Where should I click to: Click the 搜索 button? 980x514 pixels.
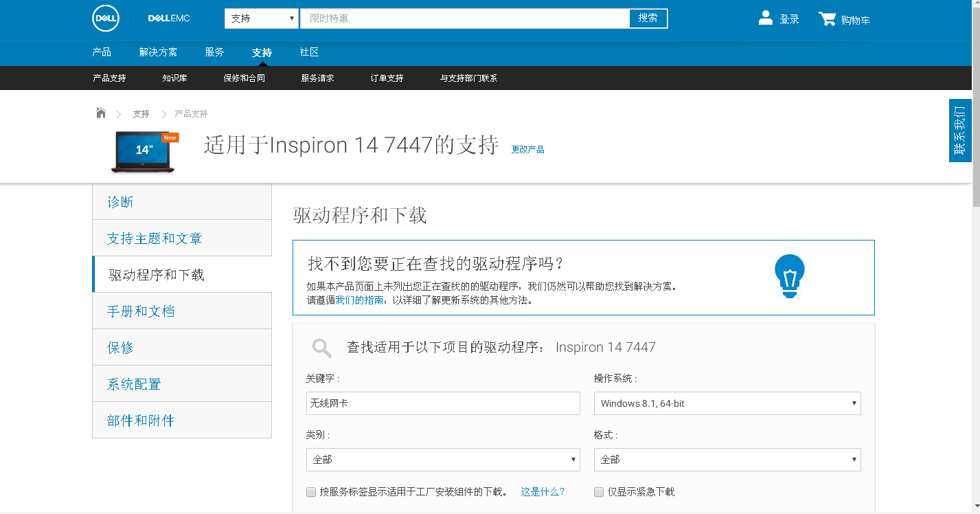[x=648, y=19]
